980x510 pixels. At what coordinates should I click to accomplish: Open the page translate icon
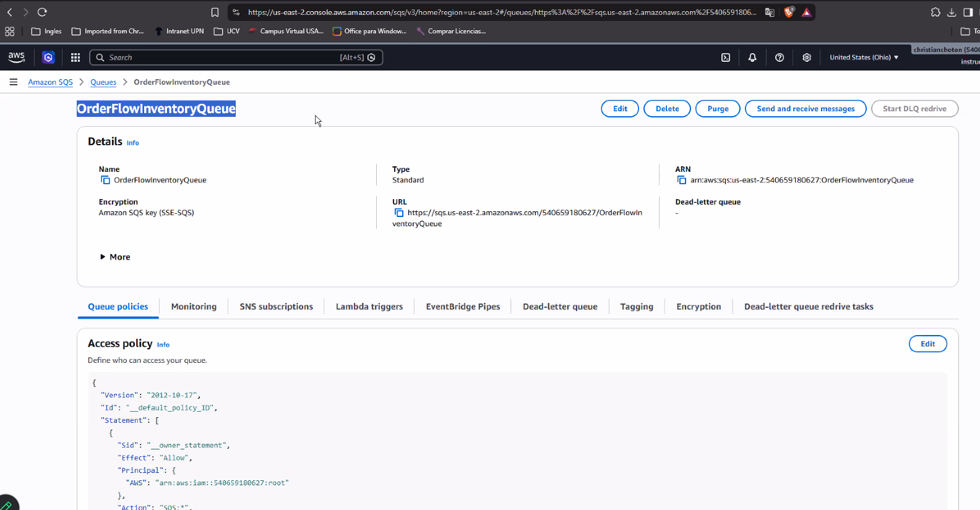(770, 12)
